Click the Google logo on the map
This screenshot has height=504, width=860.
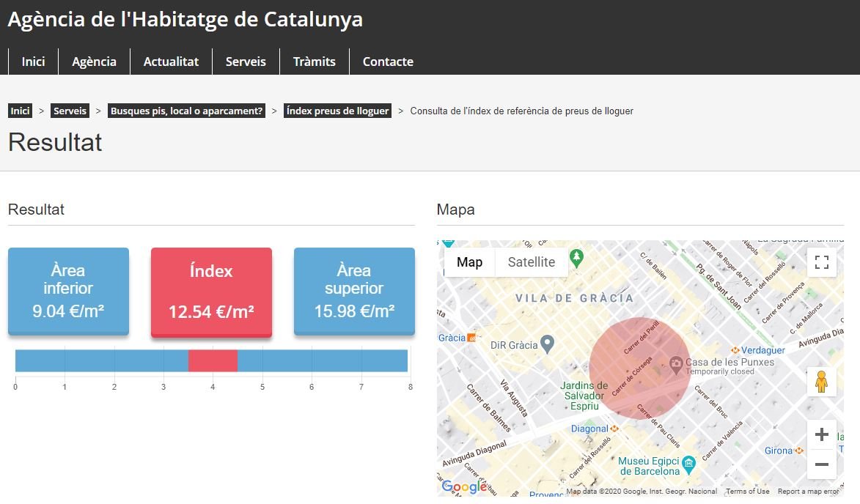(x=464, y=486)
